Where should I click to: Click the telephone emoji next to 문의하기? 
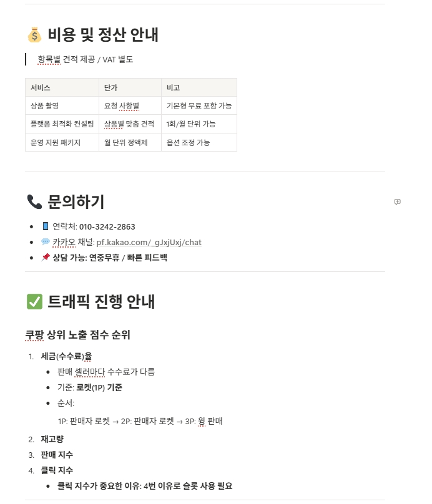34,202
